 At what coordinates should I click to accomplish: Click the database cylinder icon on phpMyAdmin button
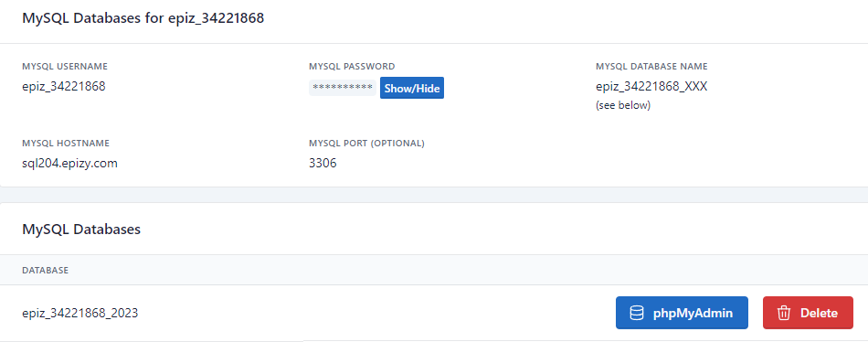pyautogui.click(x=637, y=313)
